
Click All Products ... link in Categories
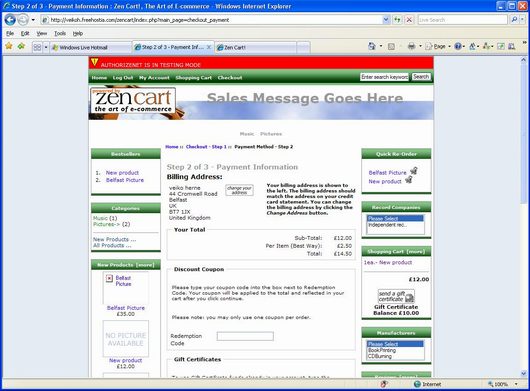point(112,245)
